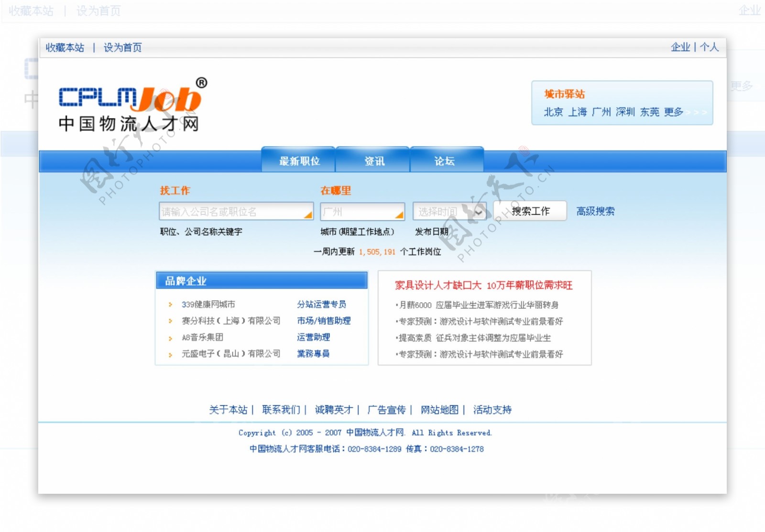The height and width of the screenshot is (532, 765).
Task: Open 元盛电子(昆山)有限公司 company link
Action: click(231, 354)
